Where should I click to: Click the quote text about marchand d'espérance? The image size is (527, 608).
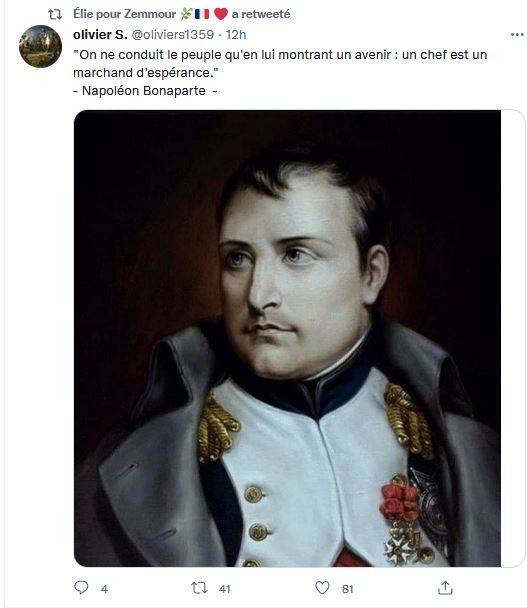(280, 64)
